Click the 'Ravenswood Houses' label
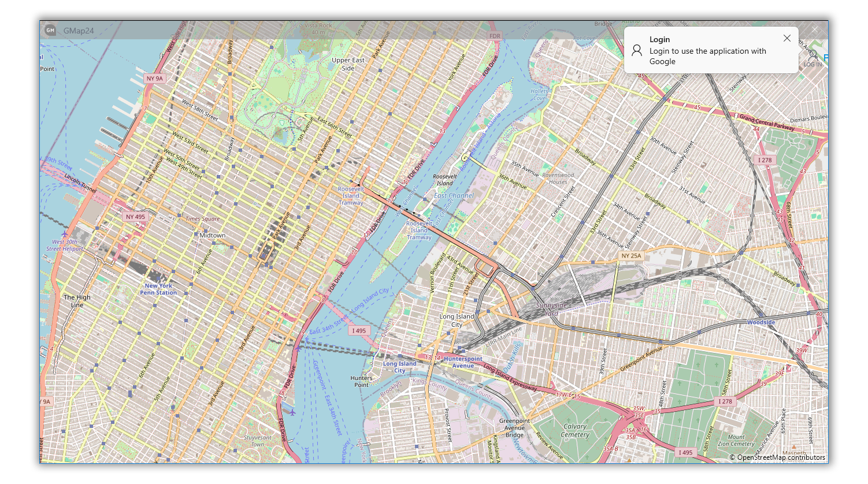The width and height of the screenshot is (868, 484). (558, 178)
